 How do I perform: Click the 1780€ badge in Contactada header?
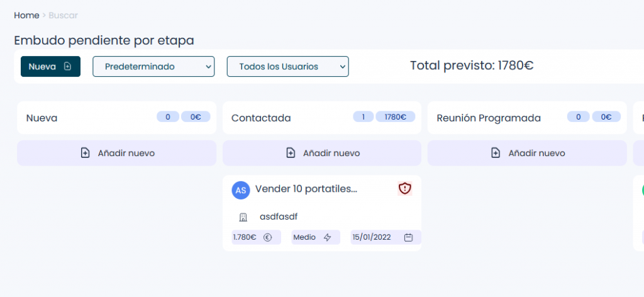point(395,116)
